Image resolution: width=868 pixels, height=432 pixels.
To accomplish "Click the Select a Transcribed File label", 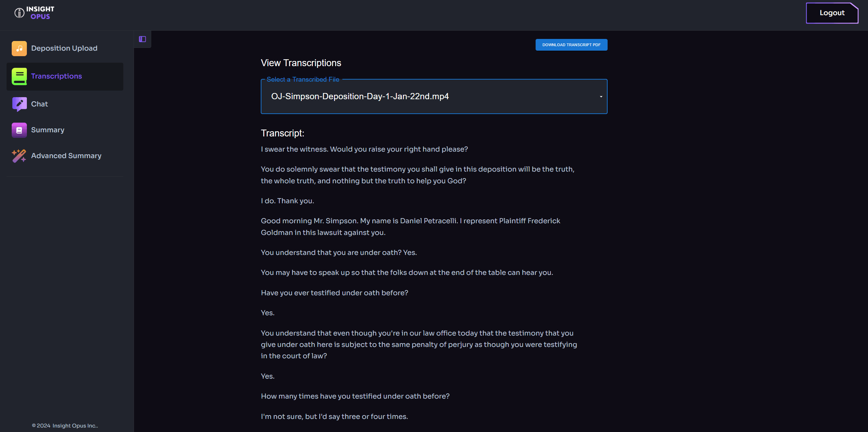I will coord(303,80).
